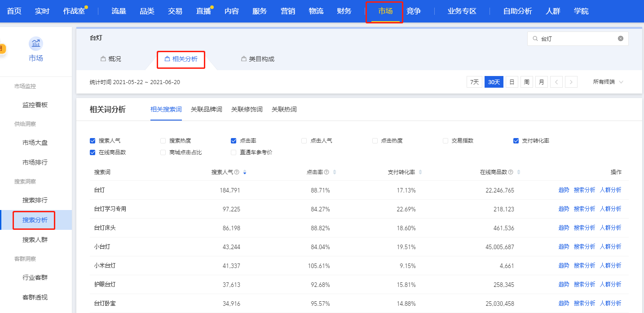The image size is (644, 313).
Task: Select the 月 period button
Action: coord(542,82)
